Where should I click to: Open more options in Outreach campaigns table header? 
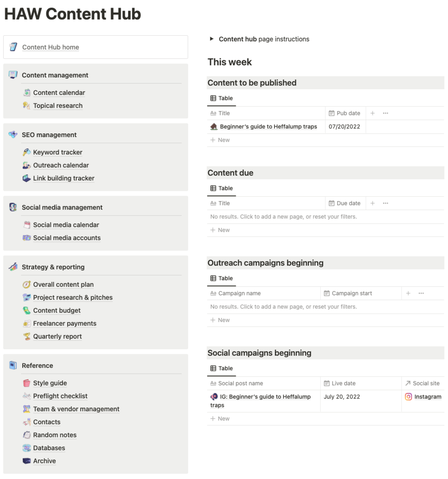pos(421,293)
